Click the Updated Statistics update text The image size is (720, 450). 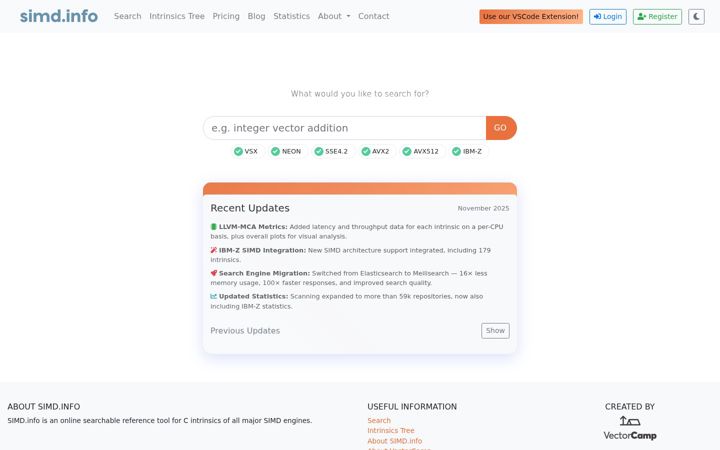tap(347, 301)
